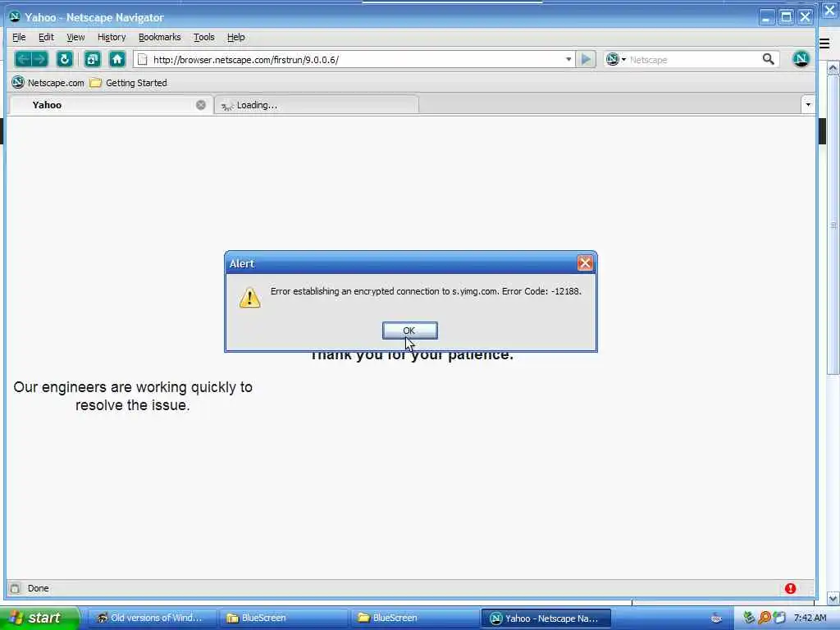Click the Java cup tray icon
Image resolution: width=840 pixels, height=630 pixels.
pos(716,618)
